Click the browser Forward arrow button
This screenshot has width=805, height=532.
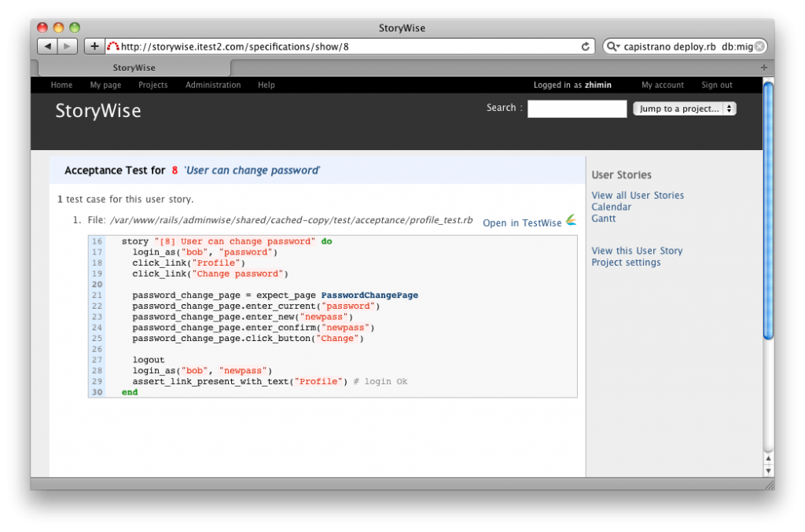coord(68,46)
